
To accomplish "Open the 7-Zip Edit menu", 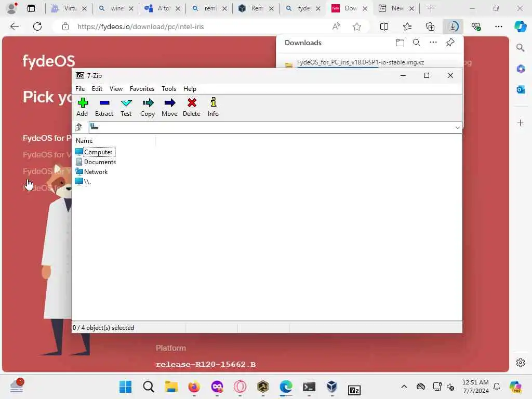I will pyautogui.click(x=97, y=88).
